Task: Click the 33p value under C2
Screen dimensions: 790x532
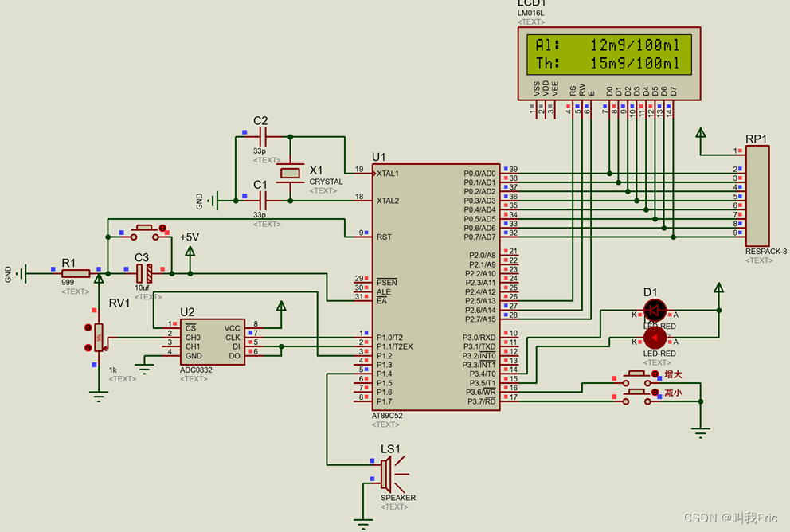Action: click(260, 151)
